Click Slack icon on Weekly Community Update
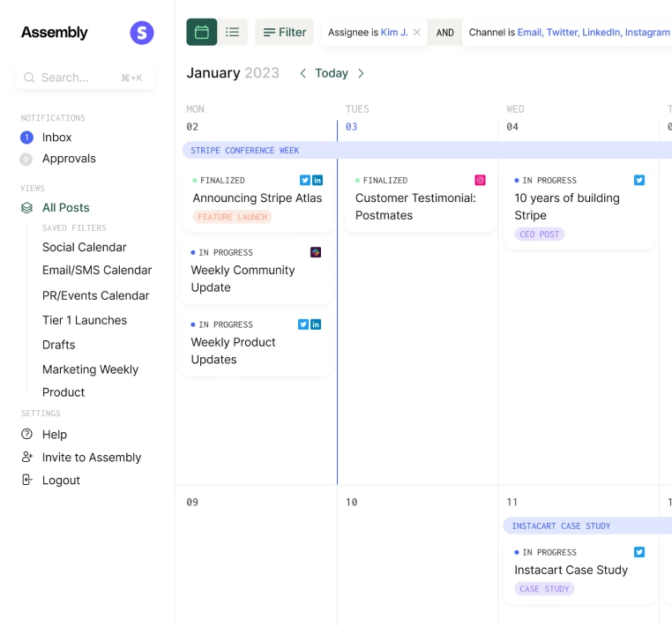Screen dimensions: 672x626 coord(316,252)
